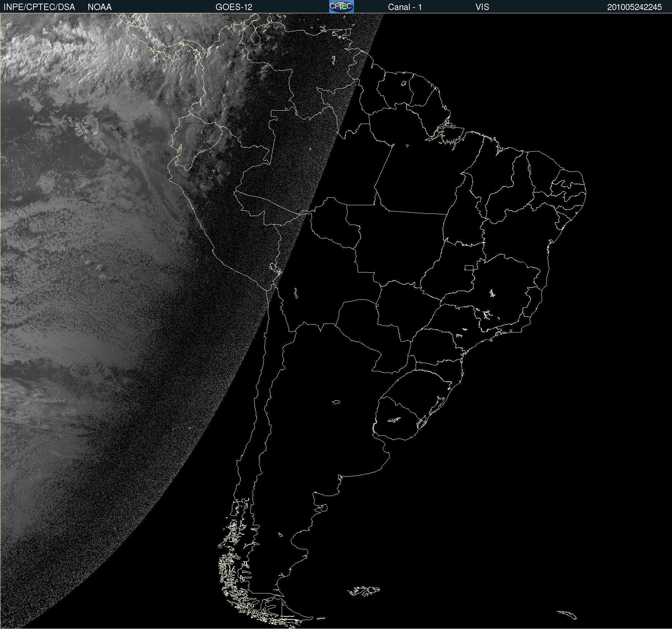
Task: Click the 201005242245 timestamp
Action: (635, 7)
